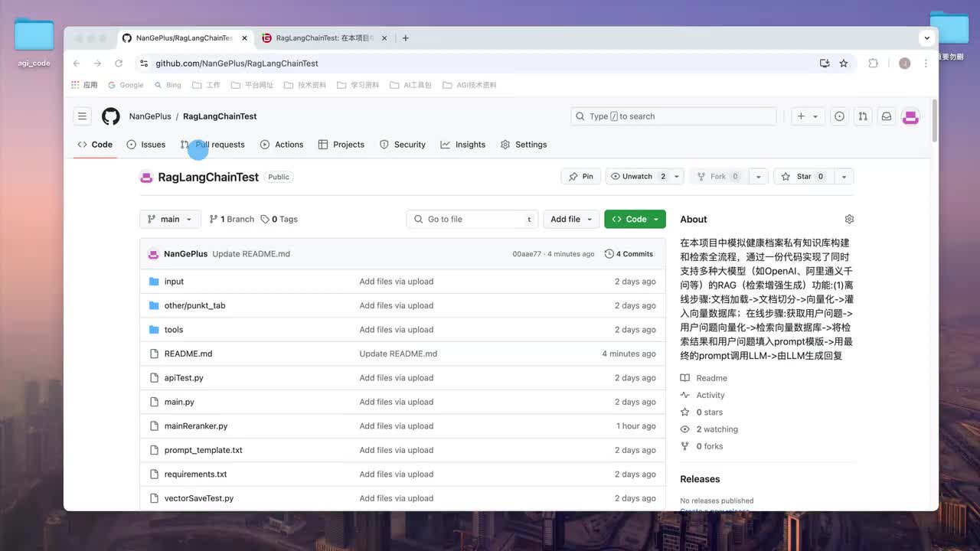The width and height of the screenshot is (980, 551).
Task: Open the Activity link in About
Action: (703, 395)
